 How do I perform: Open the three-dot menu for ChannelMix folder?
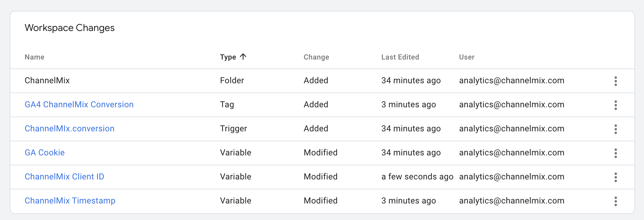click(x=615, y=81)
